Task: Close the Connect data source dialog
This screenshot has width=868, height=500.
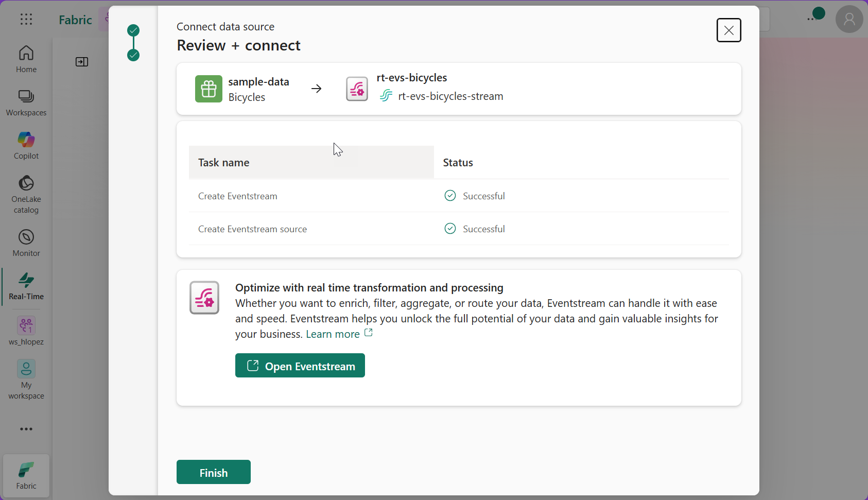Action: click(x=728, y=30)
